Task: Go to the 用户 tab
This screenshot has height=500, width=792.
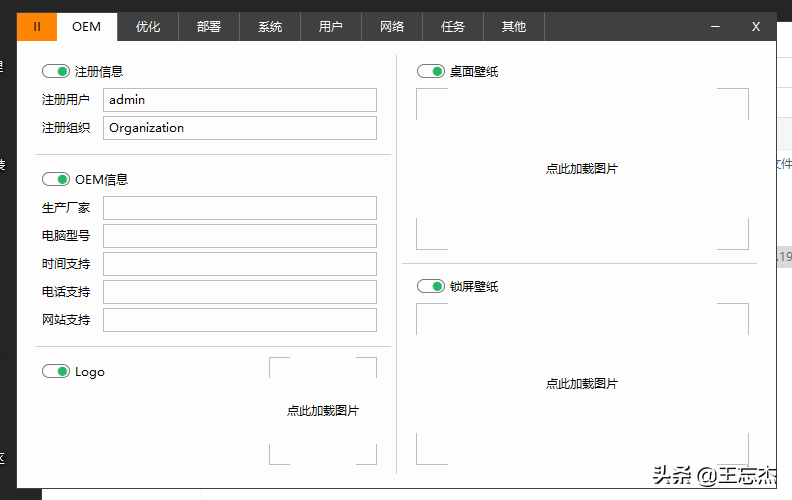Action: point(331,27)
